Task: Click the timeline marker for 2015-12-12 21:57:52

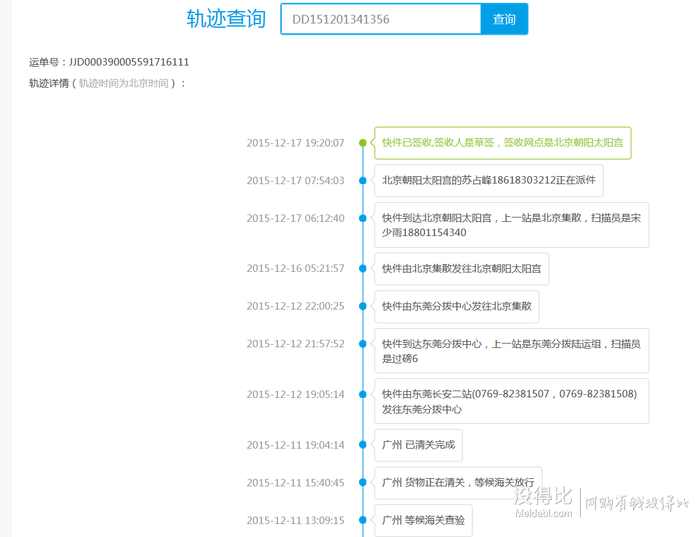Action: (362, 344)
